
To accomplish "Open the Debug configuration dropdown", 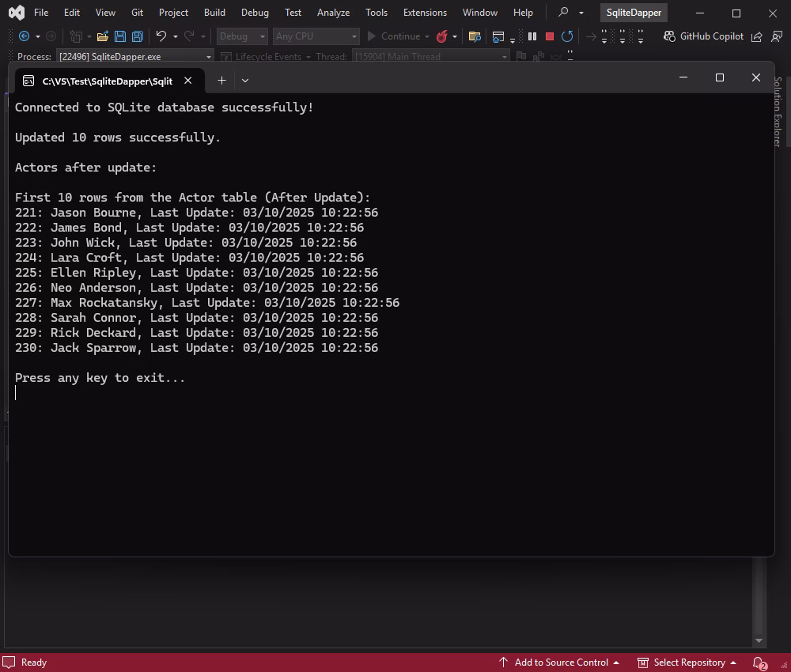I will [x=241, y=36].
